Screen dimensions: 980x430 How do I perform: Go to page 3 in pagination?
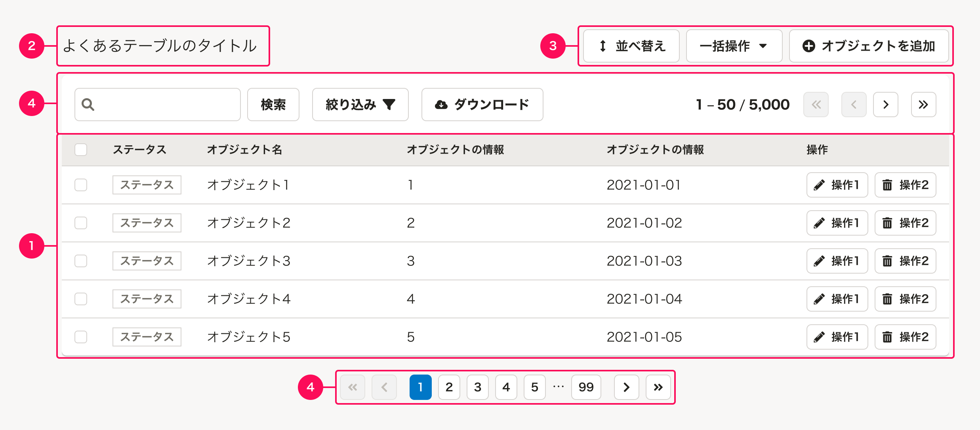point(478,387)
